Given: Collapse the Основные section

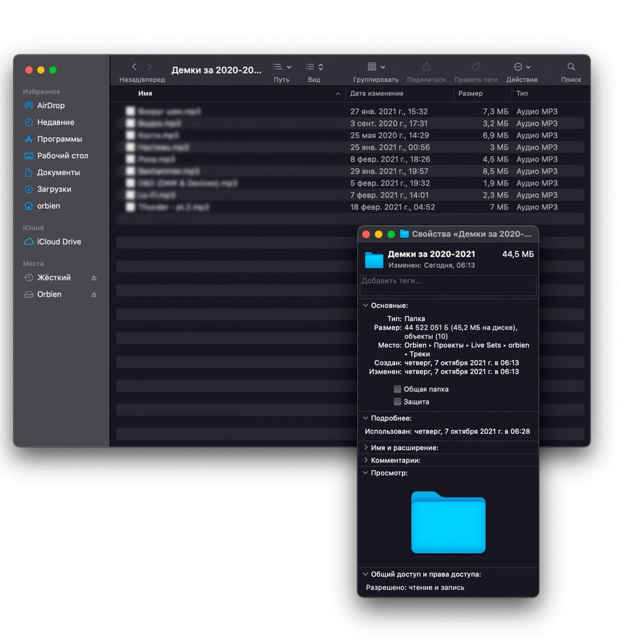Looking at the screenshot, I should [x=366, y=306].
